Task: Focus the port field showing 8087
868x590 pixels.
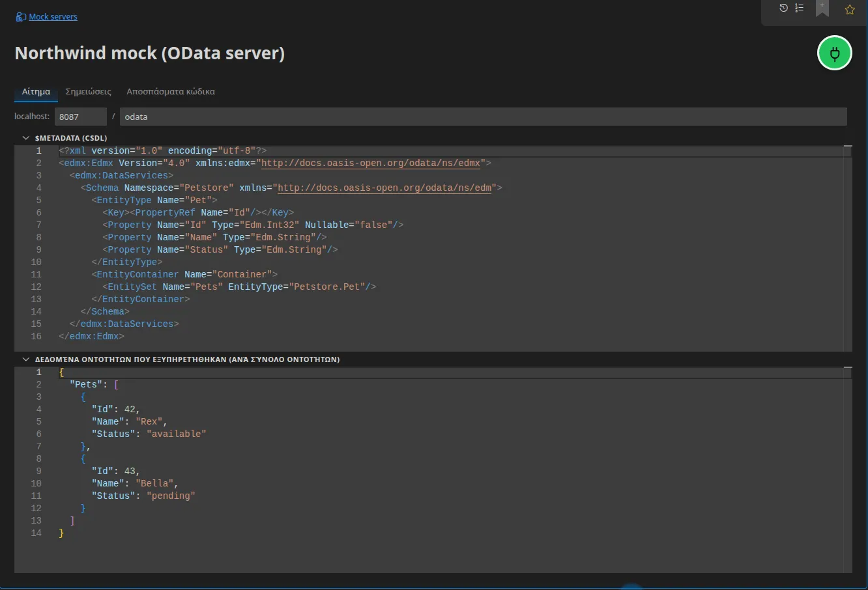Action: 80,117
